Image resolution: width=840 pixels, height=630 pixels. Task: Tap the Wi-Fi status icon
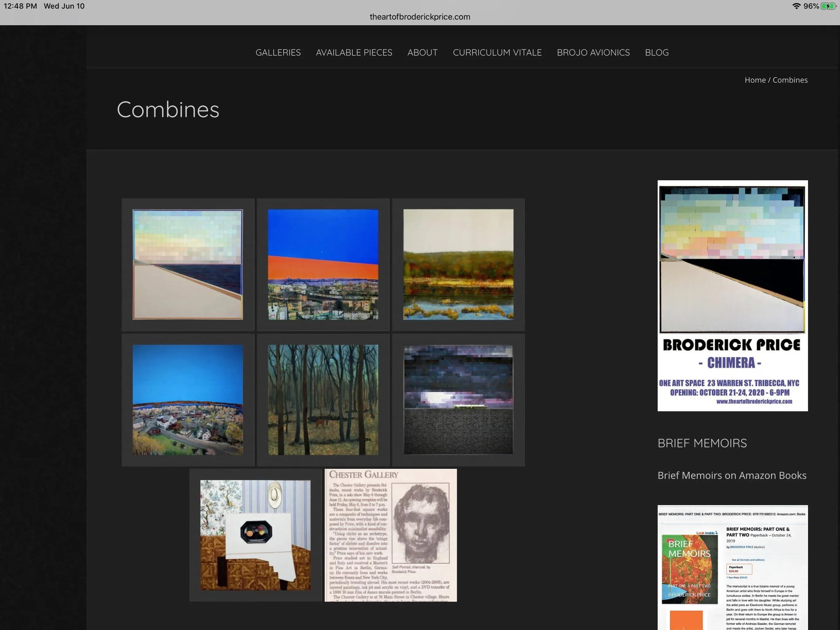tap(796, 6)
